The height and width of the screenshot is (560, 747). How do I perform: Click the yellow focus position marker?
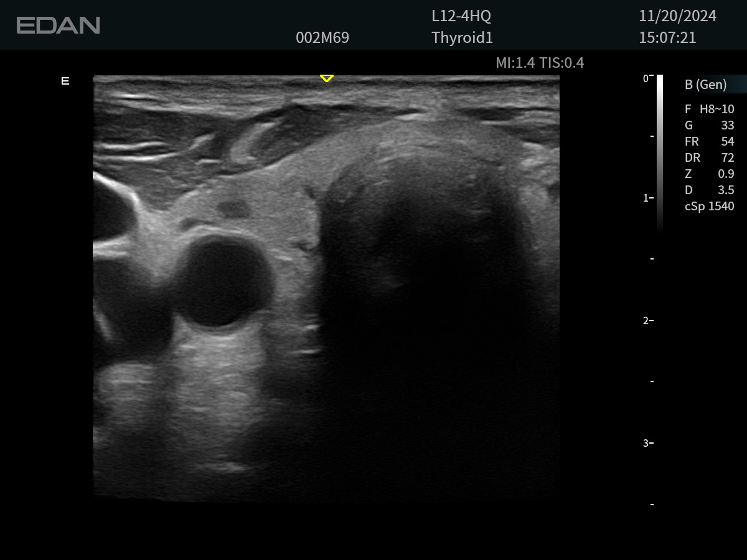(x=327, y=78)
